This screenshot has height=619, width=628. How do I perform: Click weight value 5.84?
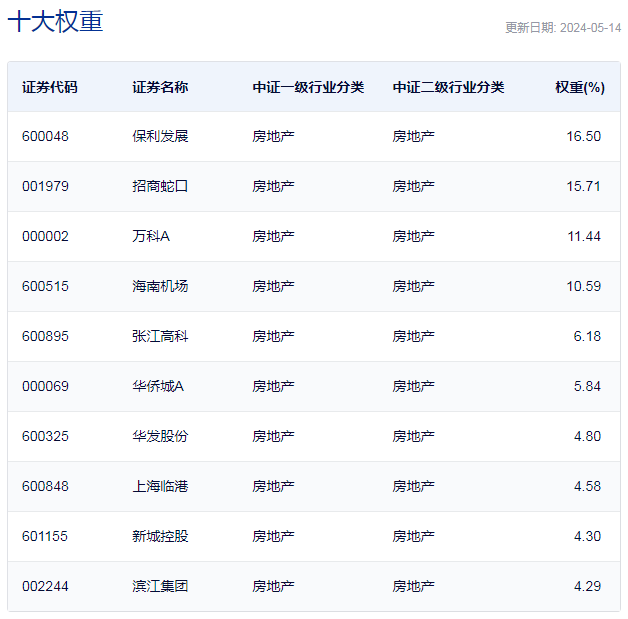[587, 386]
